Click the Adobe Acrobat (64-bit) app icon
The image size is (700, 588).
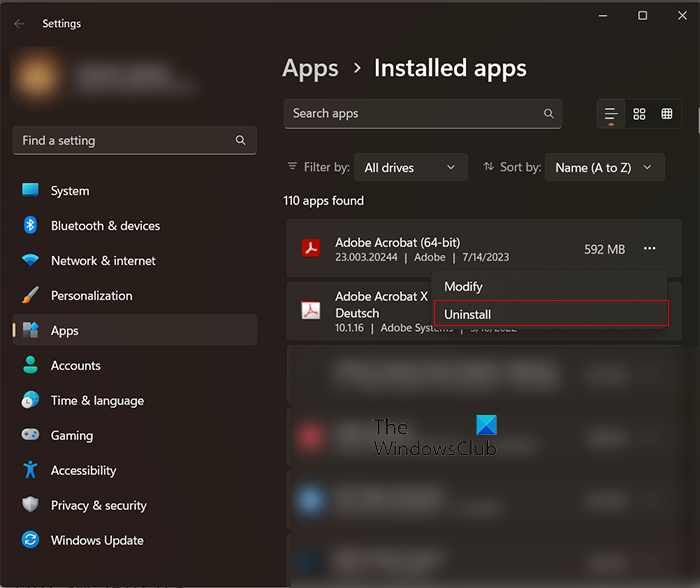(311, 249)
